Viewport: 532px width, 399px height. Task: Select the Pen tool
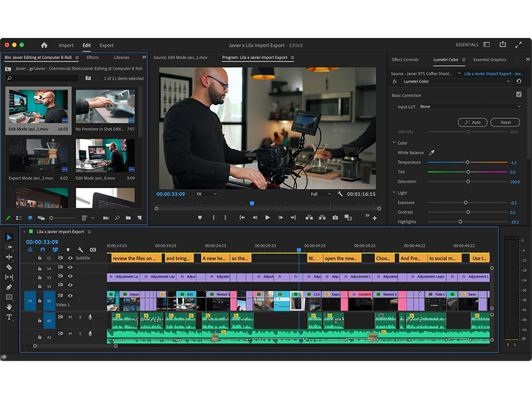[x=9, y=287]
